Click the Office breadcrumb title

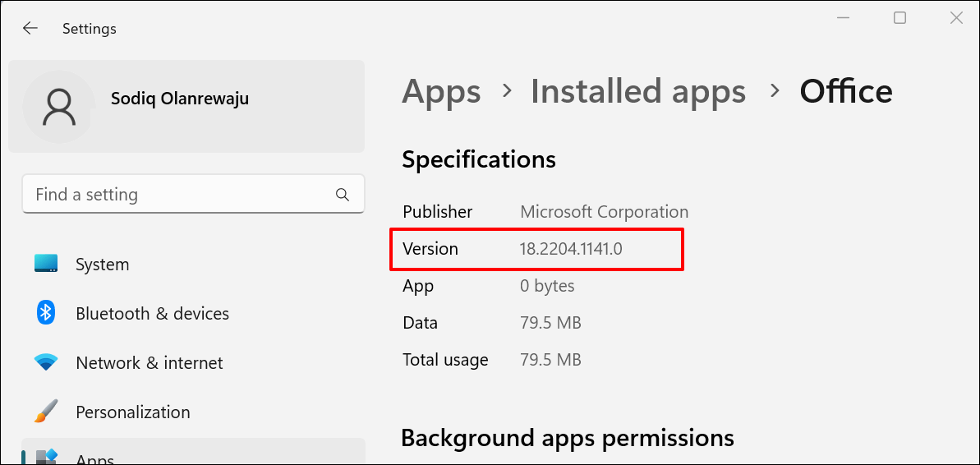tap(845, 91)
